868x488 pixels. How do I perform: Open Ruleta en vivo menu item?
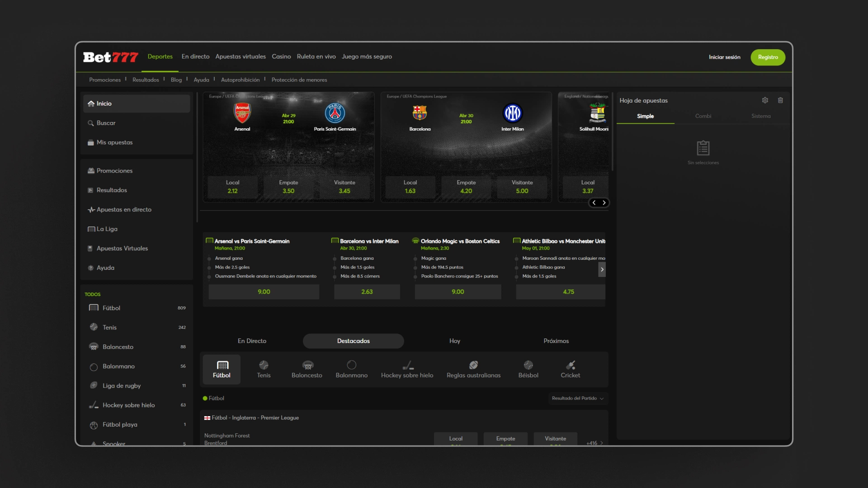(316, 57)
